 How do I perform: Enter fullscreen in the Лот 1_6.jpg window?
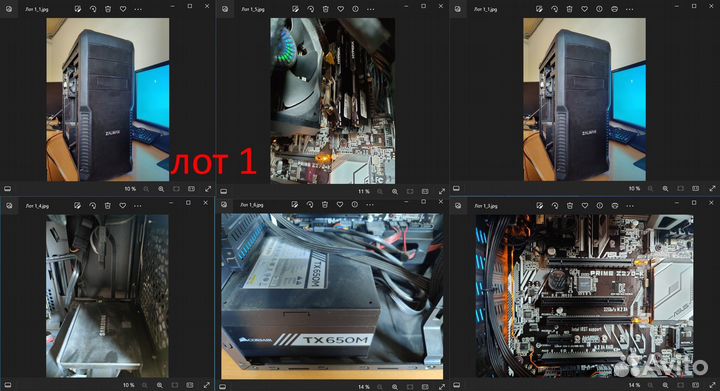pyautogui.click(x=441, y=387)
